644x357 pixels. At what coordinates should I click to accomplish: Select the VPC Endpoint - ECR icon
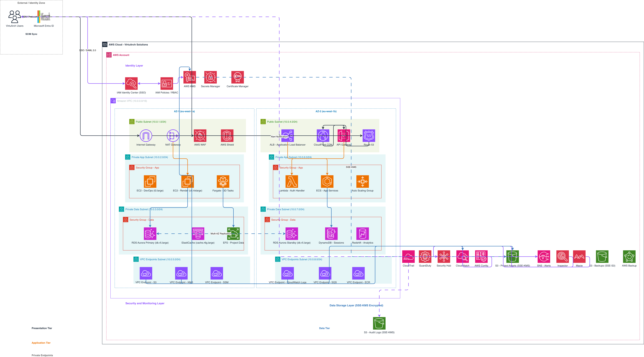click(358, 273)
